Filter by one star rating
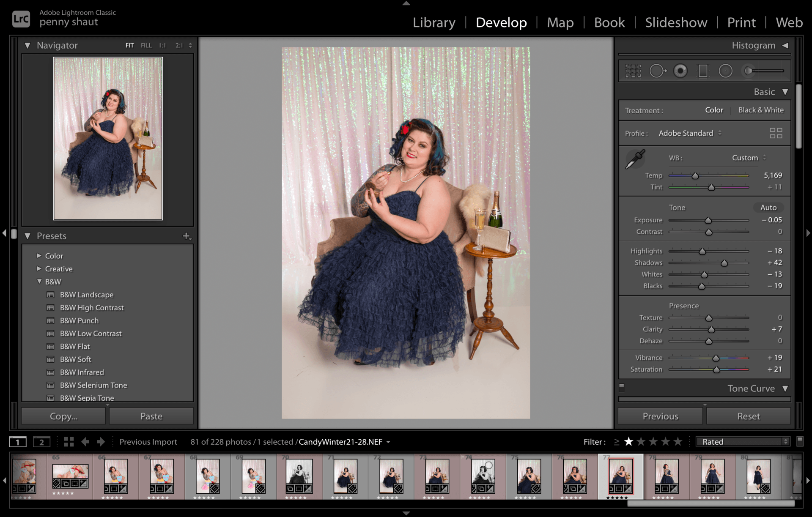The image size is (812, 517). (629, 442)
